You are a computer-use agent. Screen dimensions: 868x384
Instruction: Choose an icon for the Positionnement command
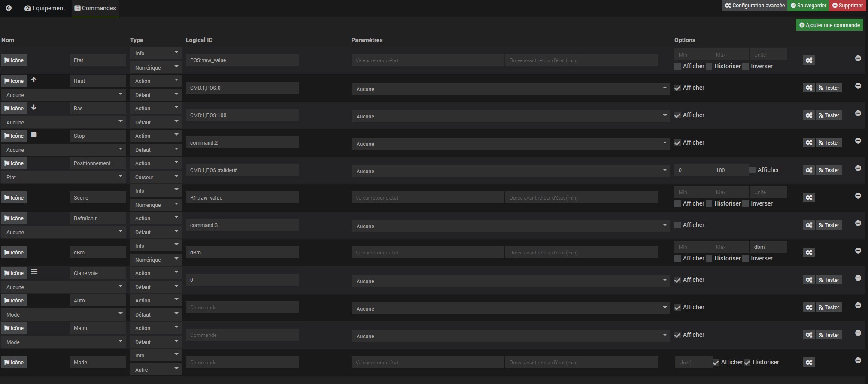tap(14, 163)
